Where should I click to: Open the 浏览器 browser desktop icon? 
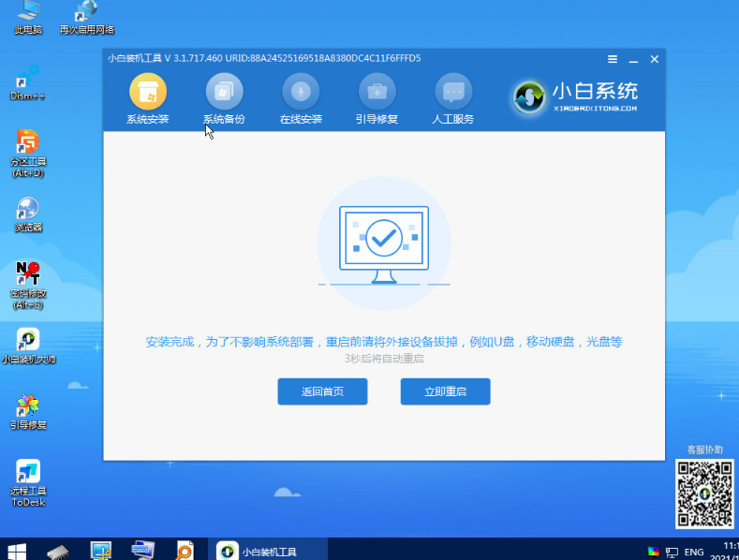[28, 214]
